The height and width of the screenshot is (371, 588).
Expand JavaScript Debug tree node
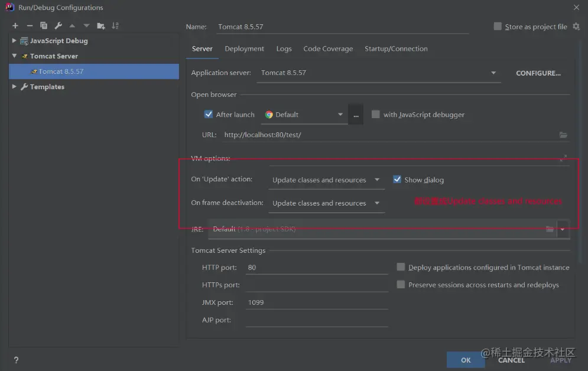pos(14,41)
